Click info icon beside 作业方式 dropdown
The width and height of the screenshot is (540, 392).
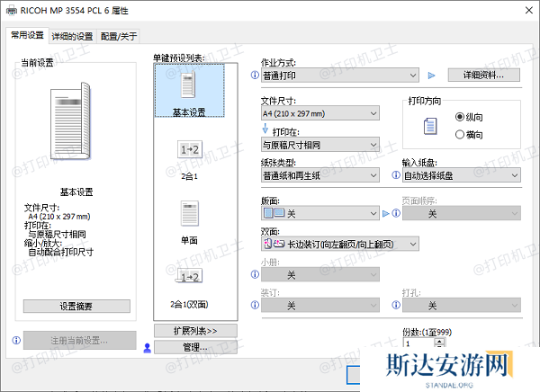tap(255, 75)
